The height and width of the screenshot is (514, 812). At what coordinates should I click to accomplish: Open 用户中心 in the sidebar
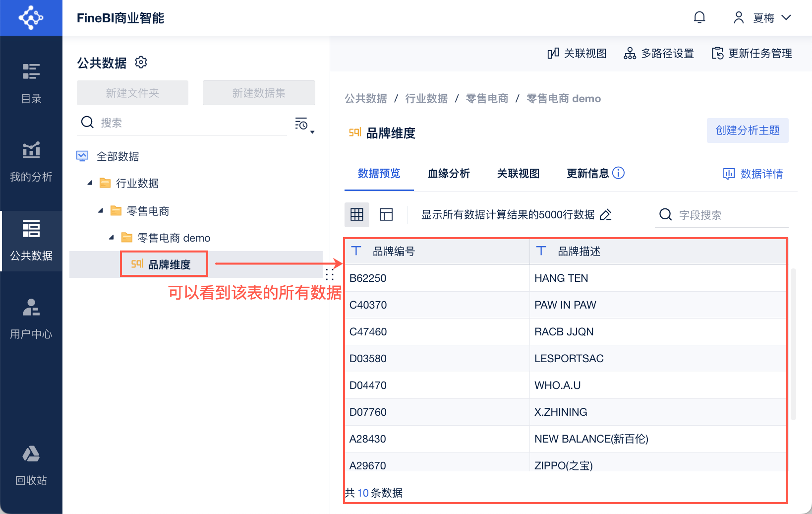coord(31,319)
